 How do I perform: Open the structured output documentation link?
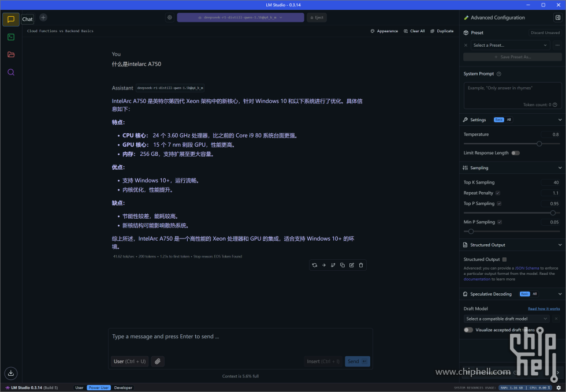coord(477,279)
